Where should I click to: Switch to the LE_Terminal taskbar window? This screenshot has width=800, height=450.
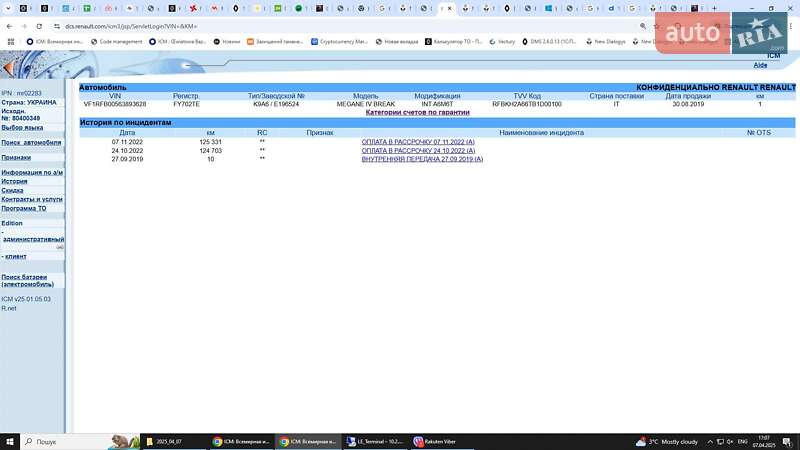tap(375, 441)
